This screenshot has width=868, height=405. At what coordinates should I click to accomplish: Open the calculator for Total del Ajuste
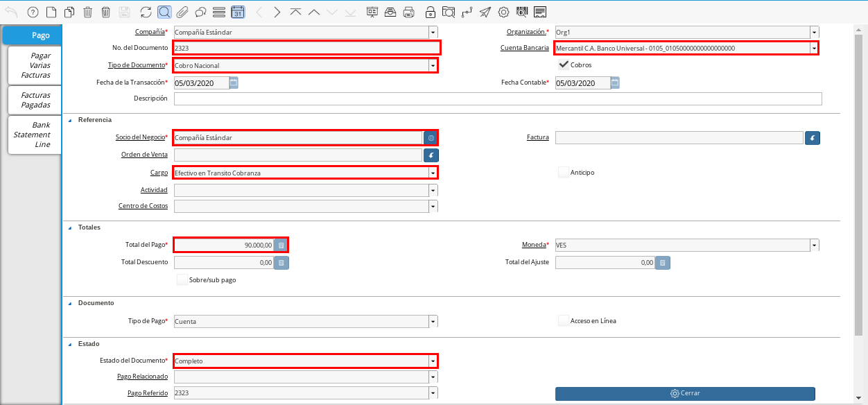[x=663, y=263]
